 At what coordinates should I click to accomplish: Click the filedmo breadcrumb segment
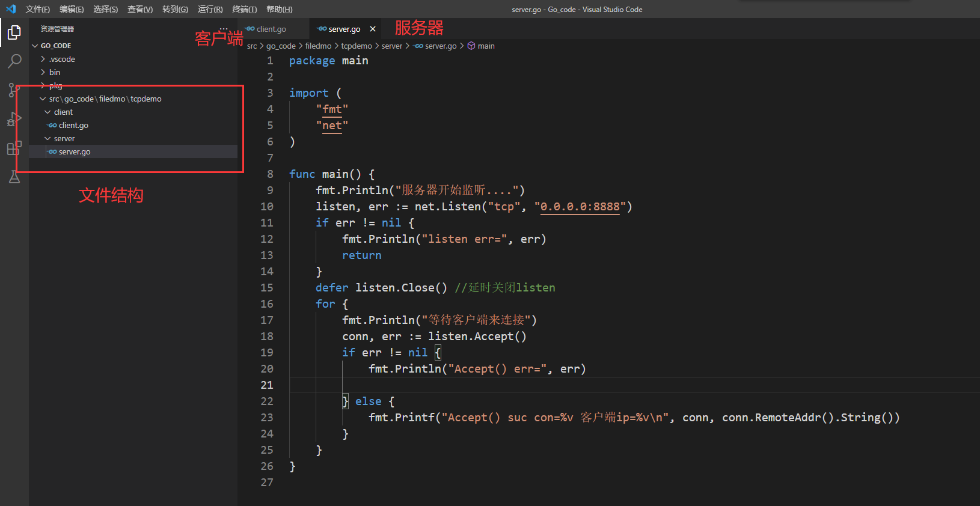pyautogui.click(x=318, y=46)
